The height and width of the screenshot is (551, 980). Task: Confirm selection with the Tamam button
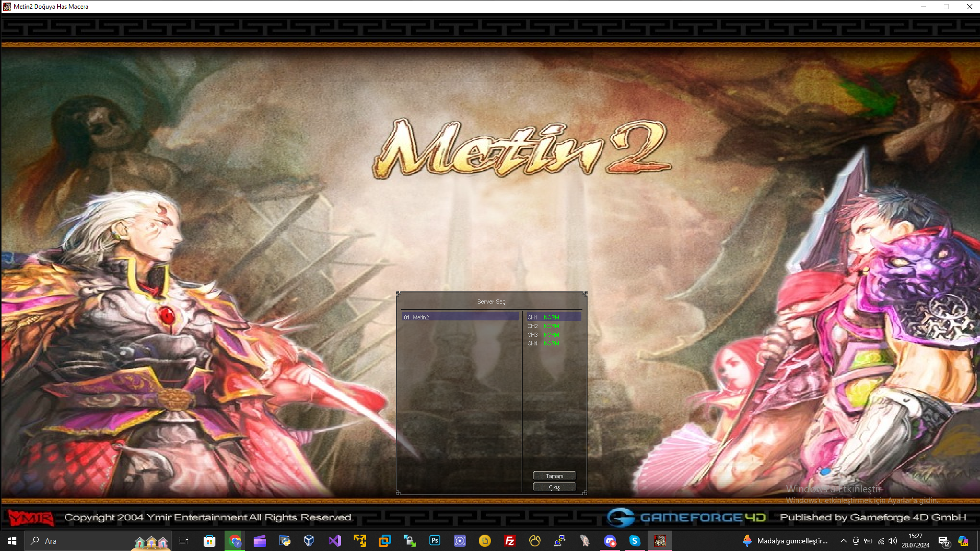[x=554, y=476]
